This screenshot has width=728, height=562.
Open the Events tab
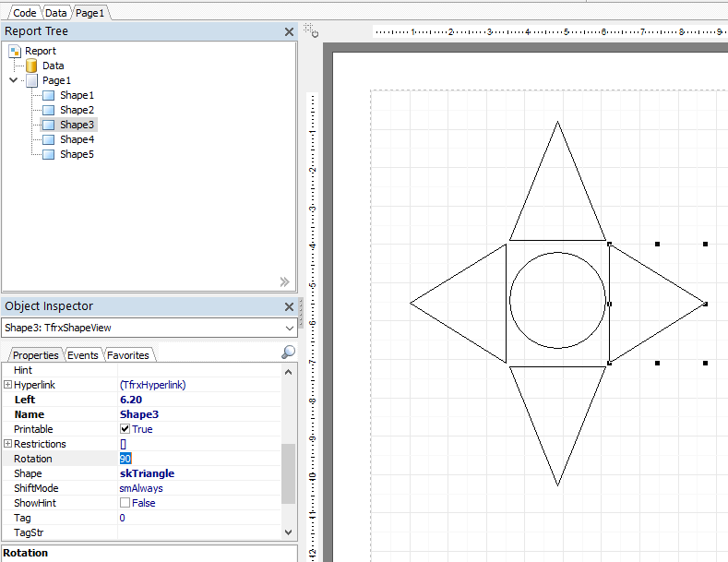[x=83, y=355]
